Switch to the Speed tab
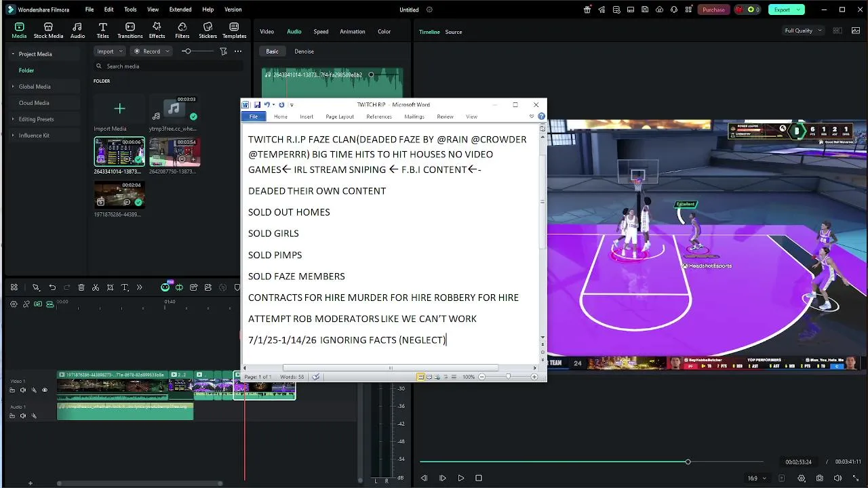This screenshot has width=868, height=488. point(321,32)
